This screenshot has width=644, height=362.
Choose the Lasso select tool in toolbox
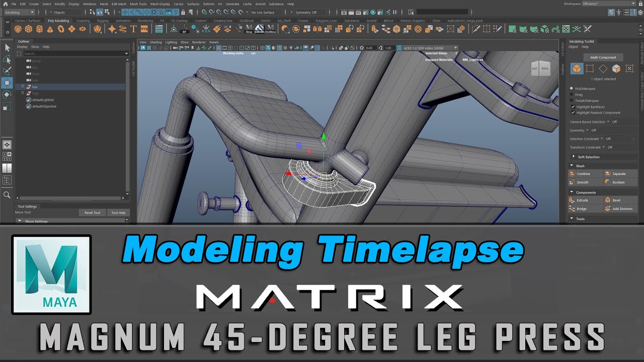click(7, 59)
